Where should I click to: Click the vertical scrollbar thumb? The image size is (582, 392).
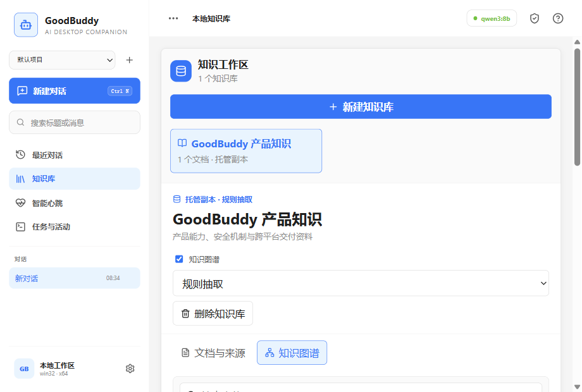577,107
